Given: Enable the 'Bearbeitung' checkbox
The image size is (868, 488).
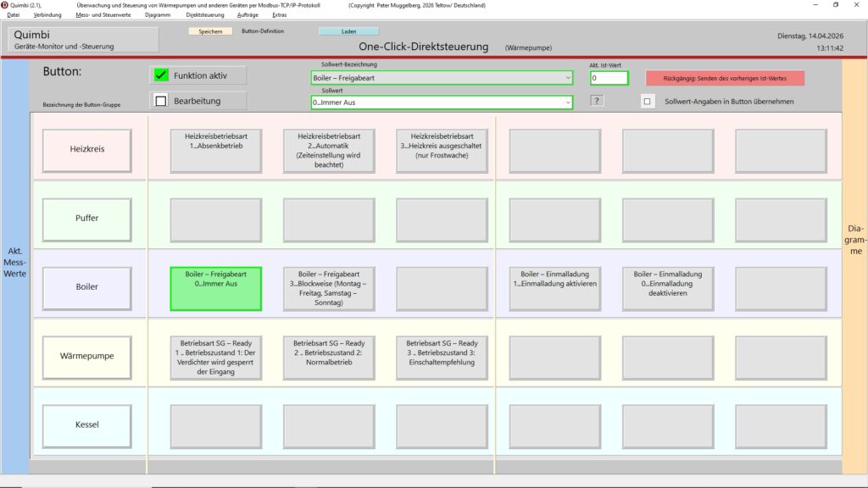Looking at the screenshot, I should pyautogui.click(x=161, y=101).
